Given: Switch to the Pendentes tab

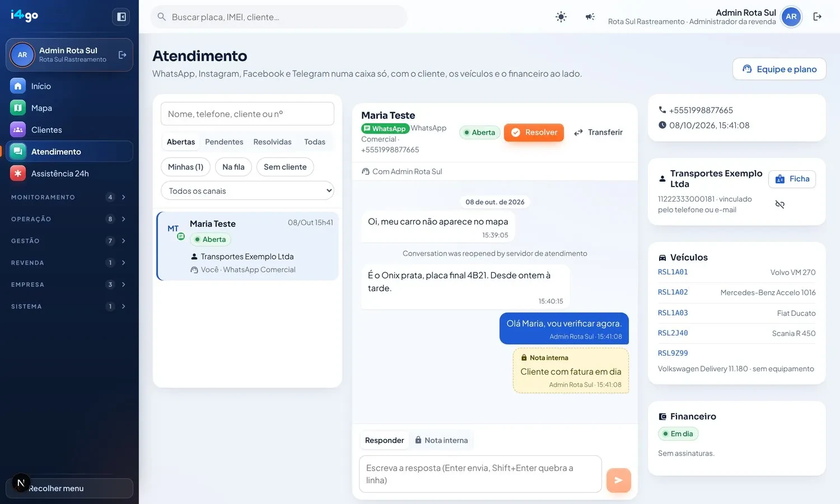Looking at the screenshot, I should click(224, 142).
